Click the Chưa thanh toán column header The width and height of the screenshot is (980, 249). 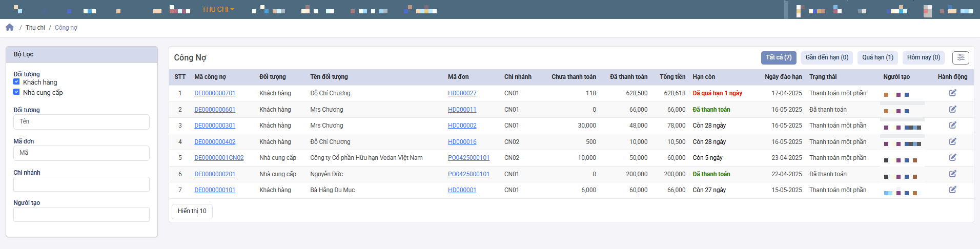(x=574, y=77)
